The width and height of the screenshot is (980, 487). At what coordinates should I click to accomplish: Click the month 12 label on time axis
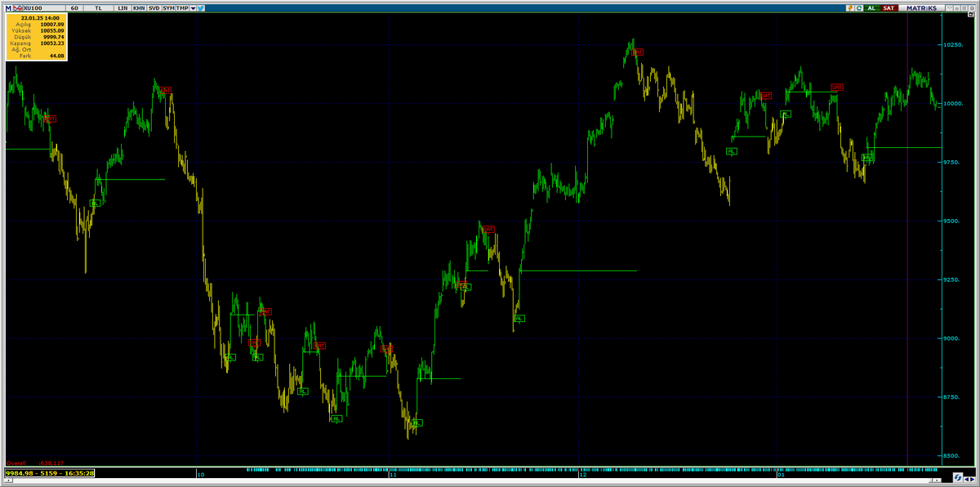[582, 474]
